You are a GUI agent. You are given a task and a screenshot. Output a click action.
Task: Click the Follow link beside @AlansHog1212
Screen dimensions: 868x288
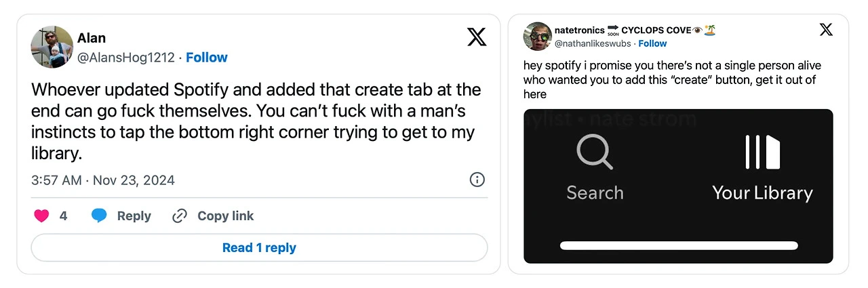tap(207, 58)
